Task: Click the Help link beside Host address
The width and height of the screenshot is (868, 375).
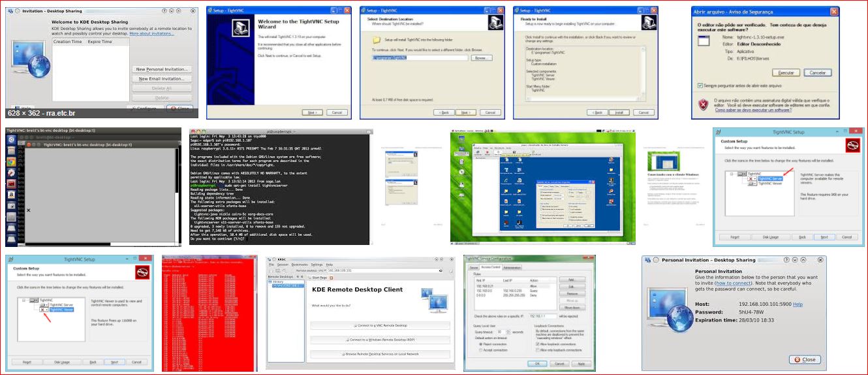Action: click(x=798, y=304)
